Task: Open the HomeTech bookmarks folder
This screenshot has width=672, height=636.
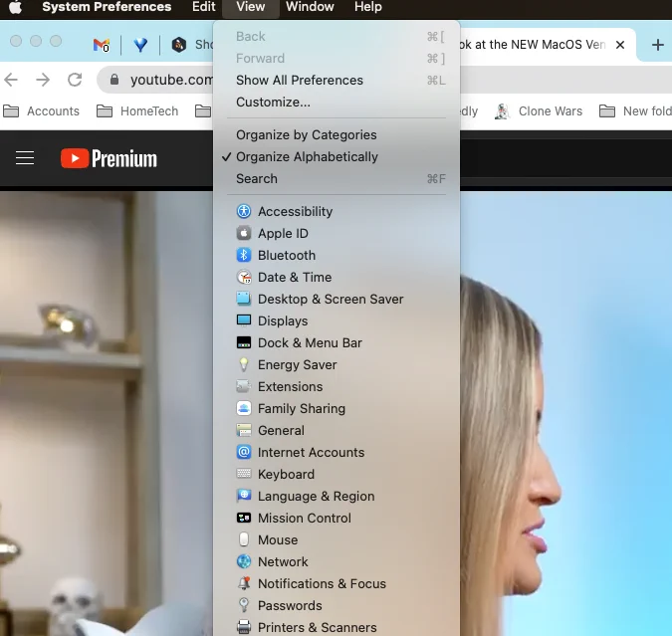Action: coord(137,111)
